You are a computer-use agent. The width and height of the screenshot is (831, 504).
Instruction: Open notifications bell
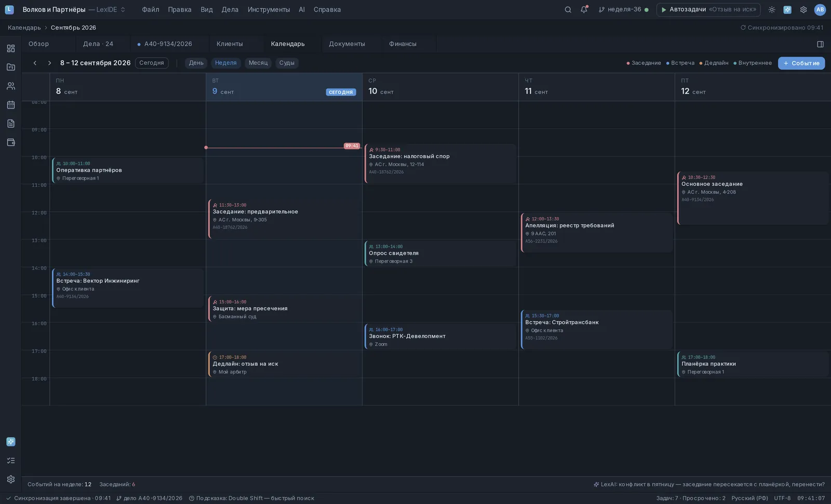pos(584,9)
